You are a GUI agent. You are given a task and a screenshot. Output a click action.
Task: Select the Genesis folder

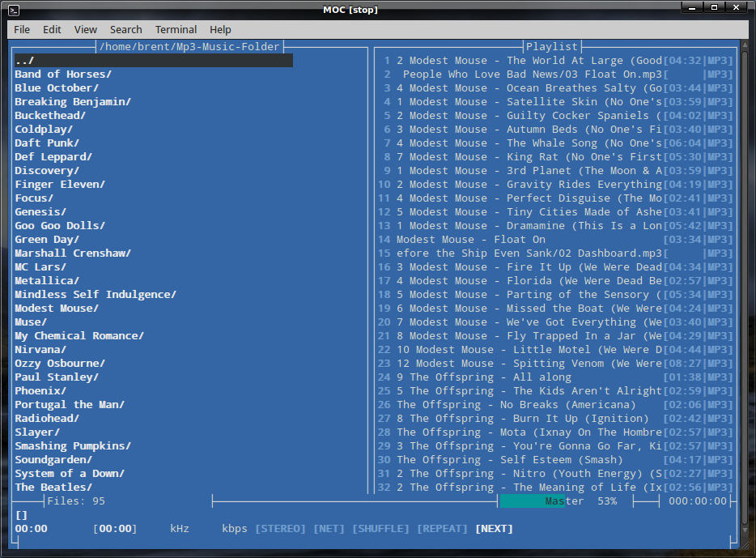click(x=40, y=211)
